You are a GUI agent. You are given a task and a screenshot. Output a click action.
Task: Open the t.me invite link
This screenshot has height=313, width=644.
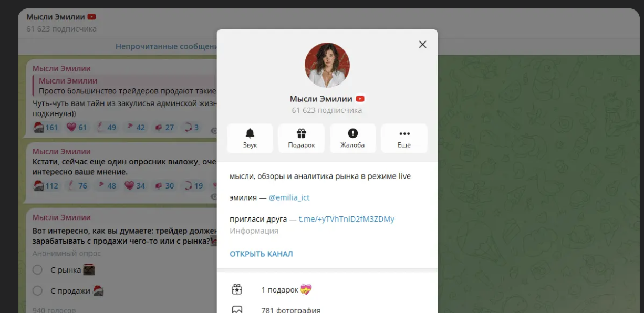[x=346, y=219]
